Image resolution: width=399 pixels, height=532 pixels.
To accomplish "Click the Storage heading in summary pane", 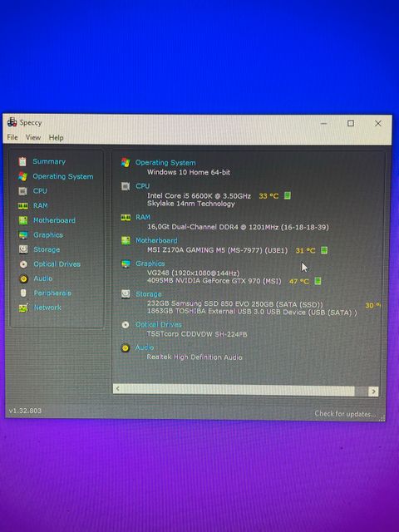I will pyautogui.click(x=148, y=294).
